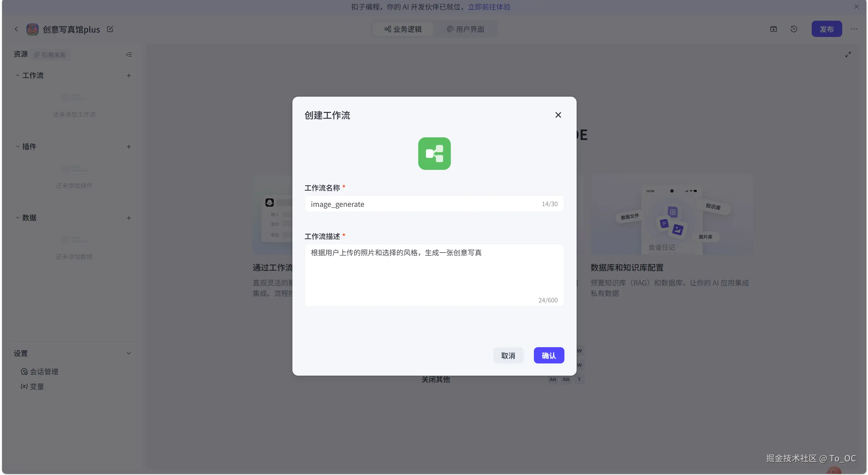Click the 数据库和知识库配置 heading
Screen dimensions: 868x475
pos(626,268)
